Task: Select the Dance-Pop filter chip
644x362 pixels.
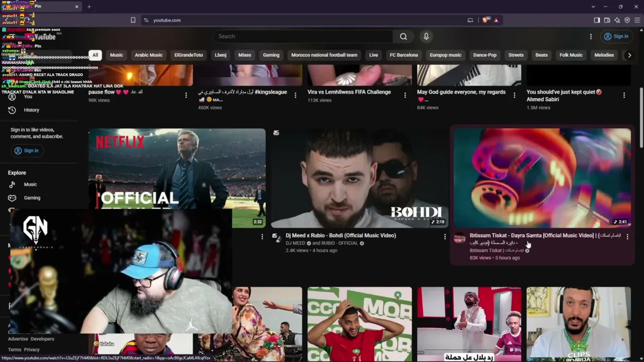Action: click(x=485, y=55)
